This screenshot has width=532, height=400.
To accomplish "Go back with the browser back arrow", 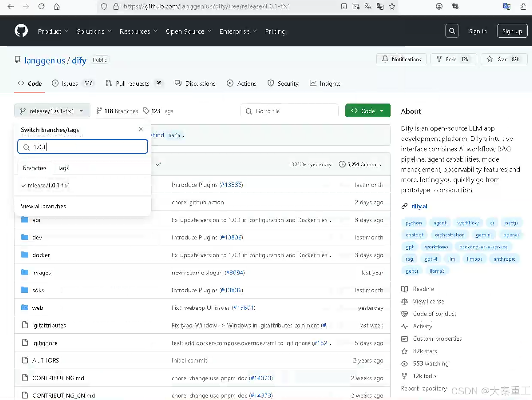I will pos(10,6).
